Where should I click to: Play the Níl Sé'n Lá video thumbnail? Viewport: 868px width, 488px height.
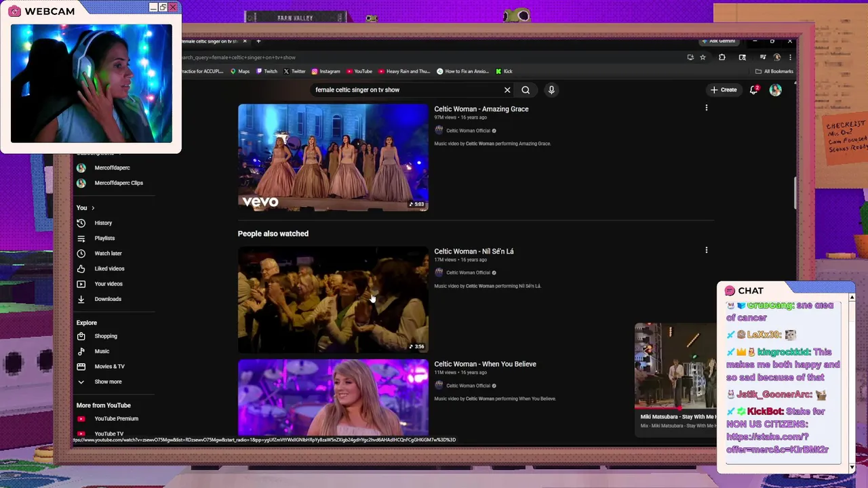click(x=333, y=299)
